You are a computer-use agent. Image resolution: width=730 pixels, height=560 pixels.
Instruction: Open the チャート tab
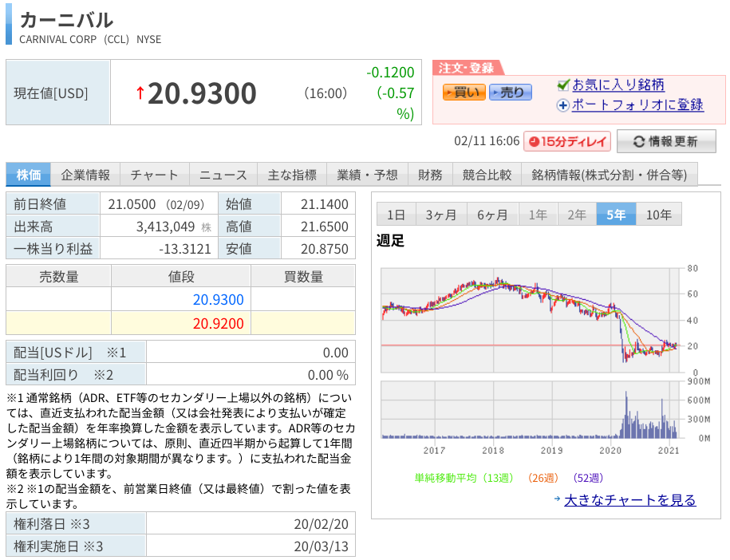[x=155, y=175]
